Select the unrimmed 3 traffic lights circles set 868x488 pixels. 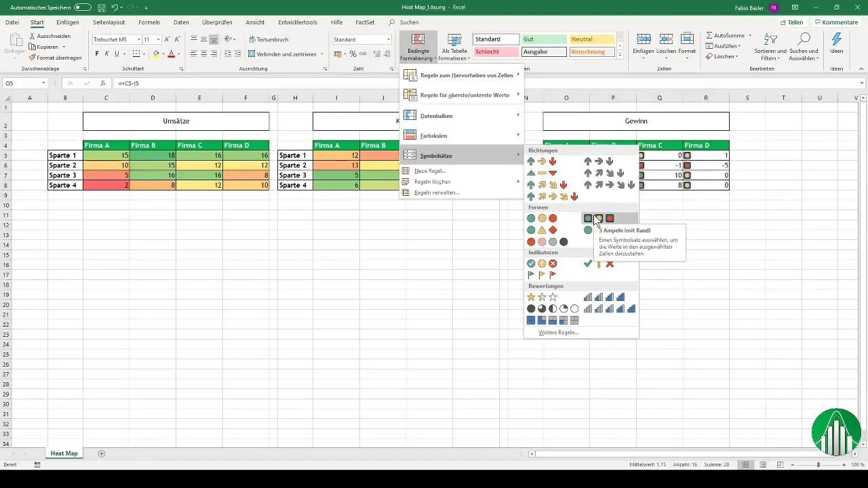(x=542, y=218)
